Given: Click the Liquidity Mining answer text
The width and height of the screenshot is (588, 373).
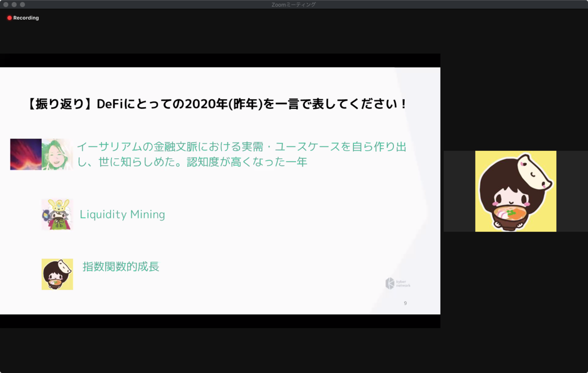Looking at the screenshot, I should 122,214.
